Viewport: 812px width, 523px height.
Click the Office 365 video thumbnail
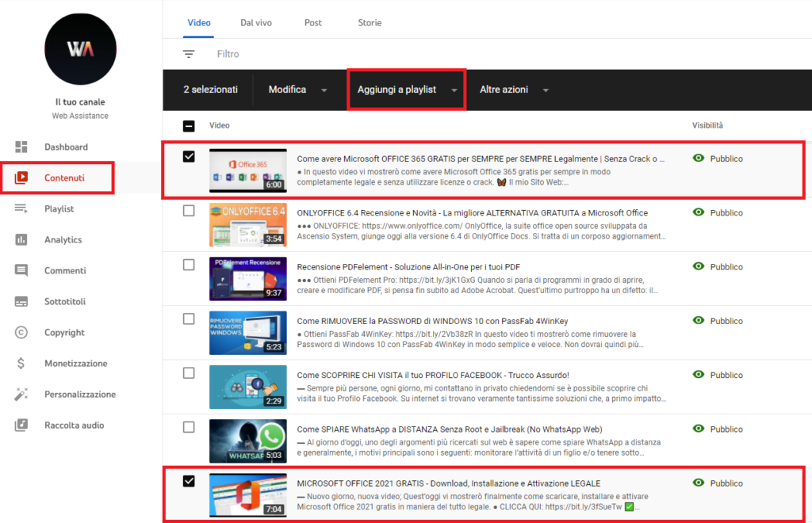point(248,170)
